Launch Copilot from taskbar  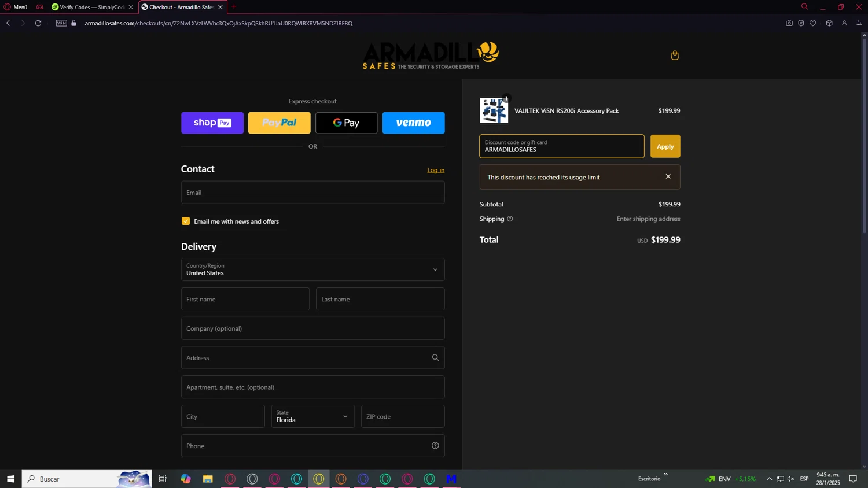click(186, 479)
